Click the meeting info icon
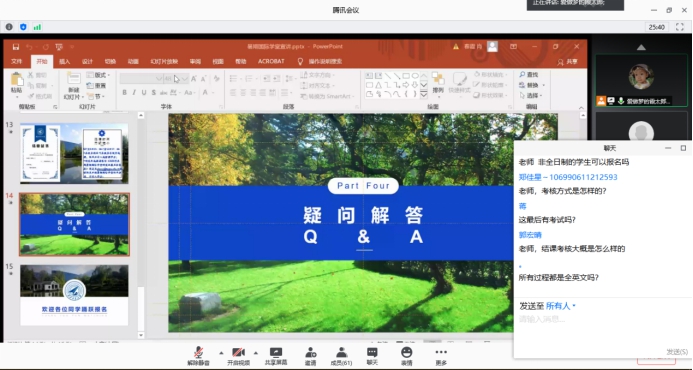The width and height of the screenshot is (693, 370). [9, 27]
